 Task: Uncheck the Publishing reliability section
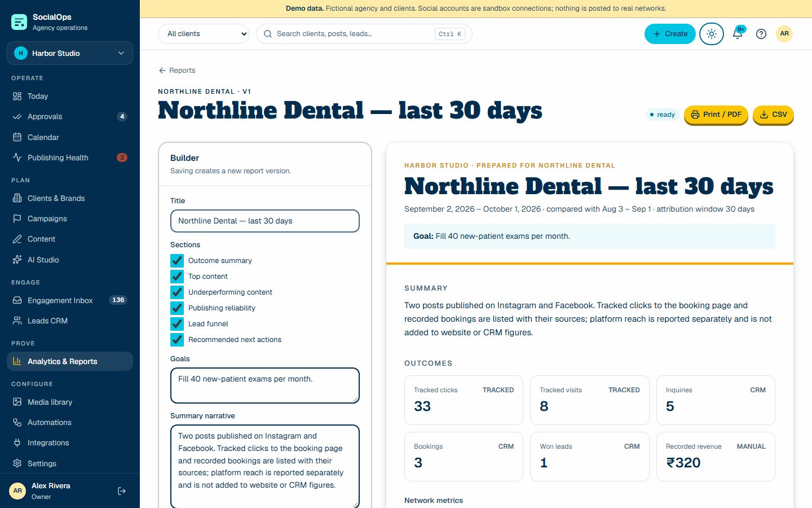click(177, 308)
